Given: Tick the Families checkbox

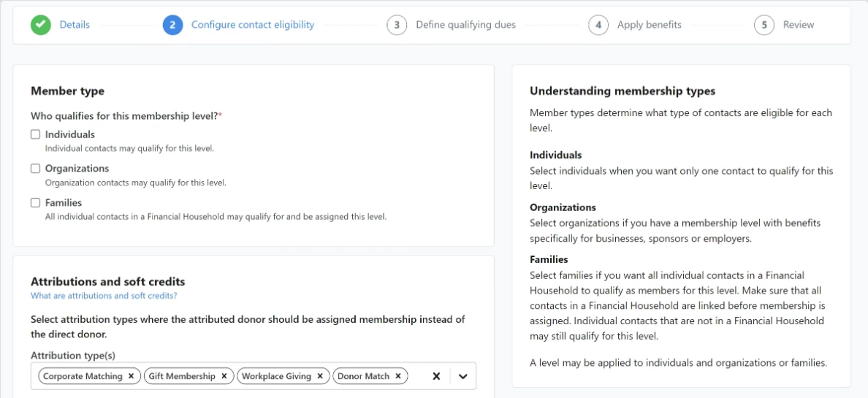Looking at the screenshot, I should [x=35, y=202].
